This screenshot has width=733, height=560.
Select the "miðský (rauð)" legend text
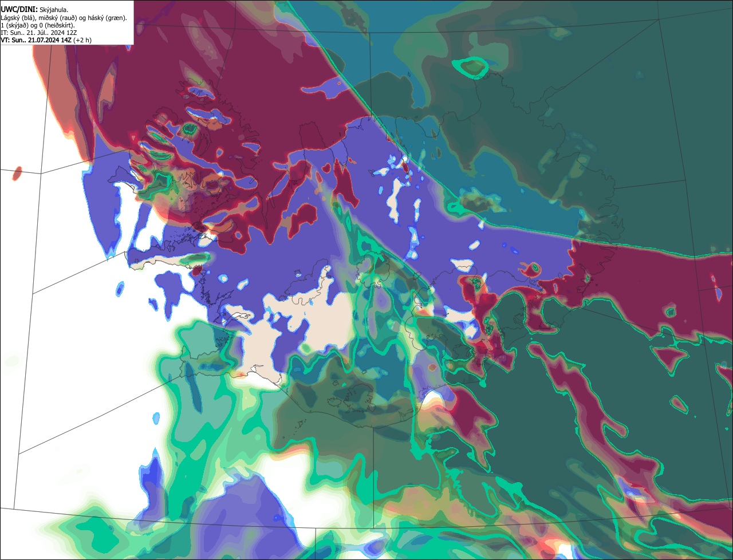(57, 18)
